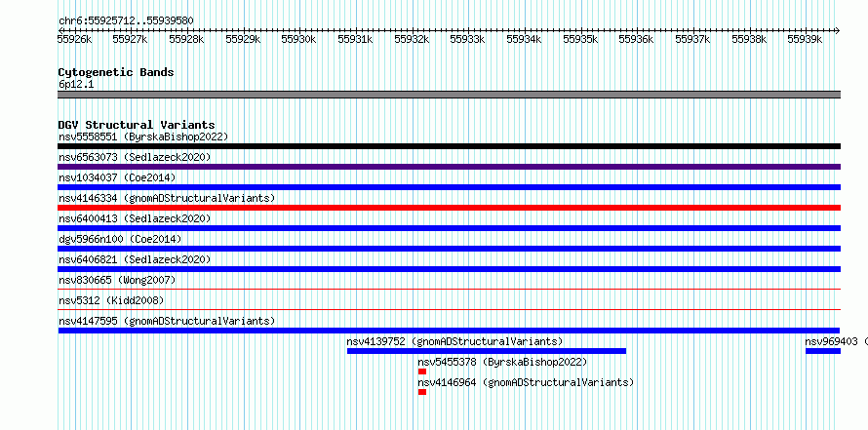Select the purple nsv6563073 variant bar
868x430 pixels.
click(x=449, y=167)
